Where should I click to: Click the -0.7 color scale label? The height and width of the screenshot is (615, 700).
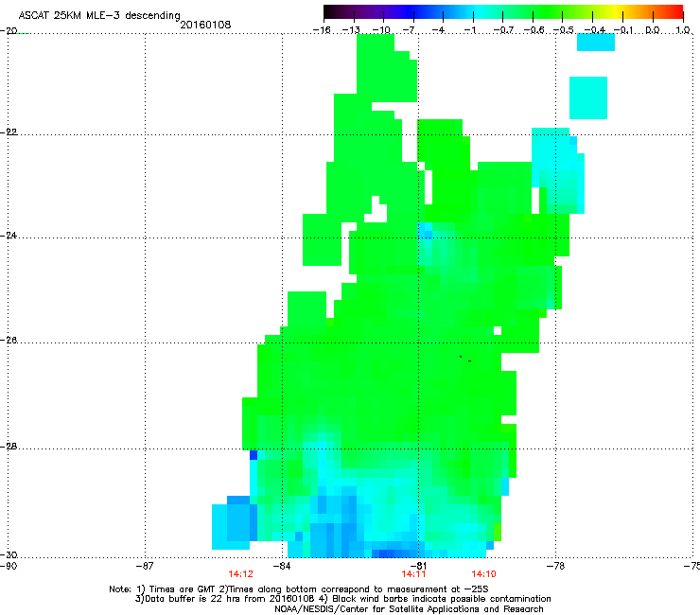pos(503,30)
